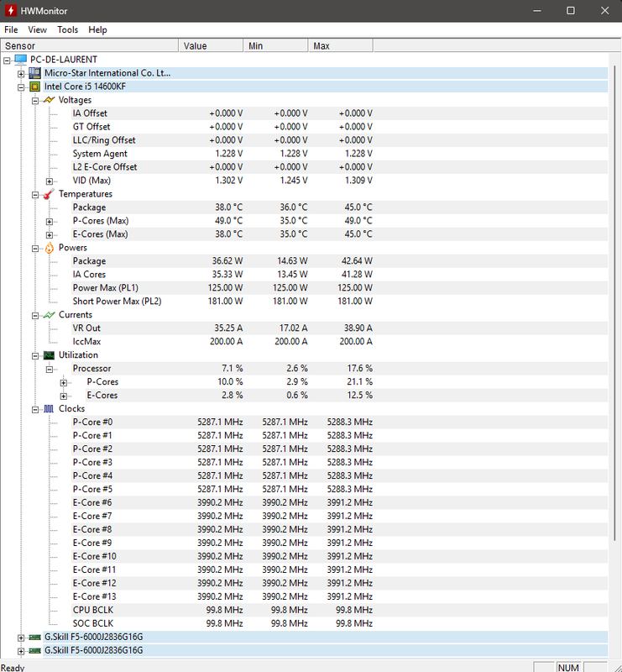Screen dimensions: 622x672
Task: Click the vertical scrollbar thumb
Action: tap(614, 302)
